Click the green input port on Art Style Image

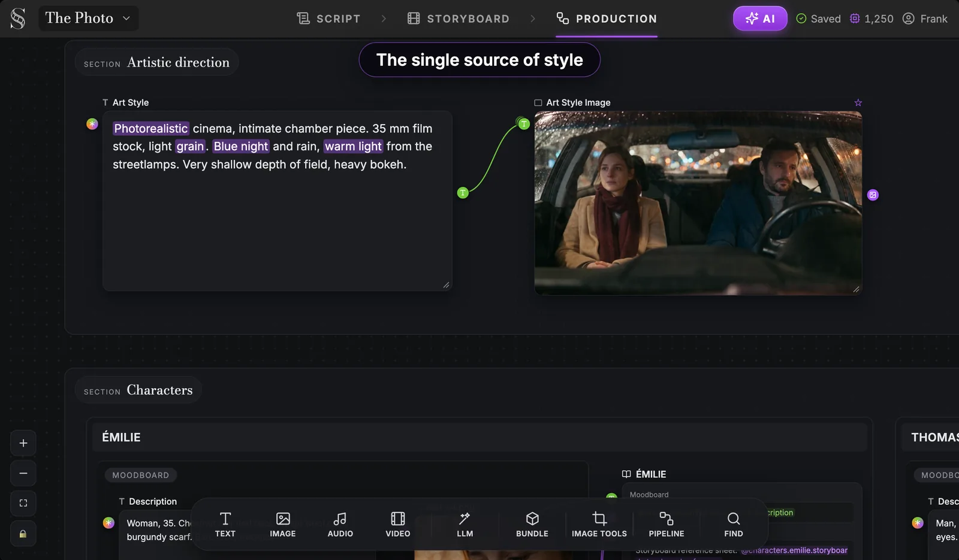[524, 124]
